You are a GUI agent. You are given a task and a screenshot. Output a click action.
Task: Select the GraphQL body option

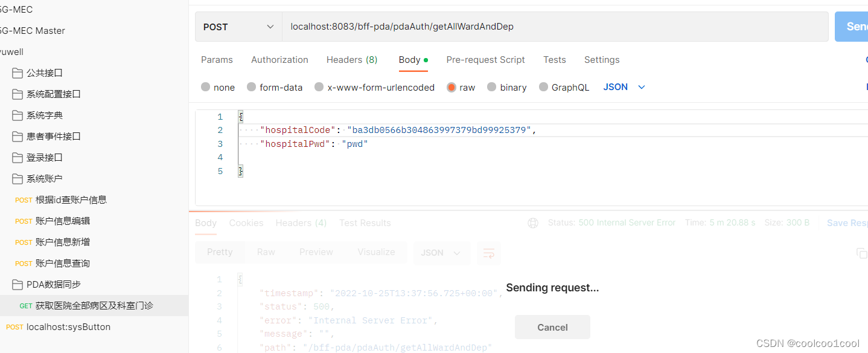[x=543, y=87]
